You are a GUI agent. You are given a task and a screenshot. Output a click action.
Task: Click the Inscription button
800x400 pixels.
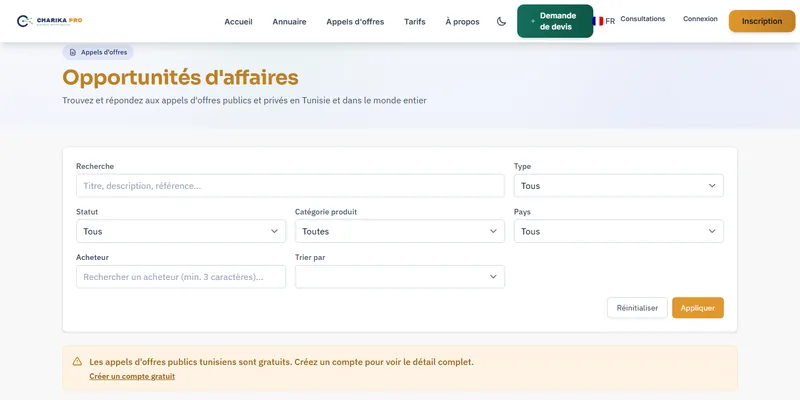[762, 21]
